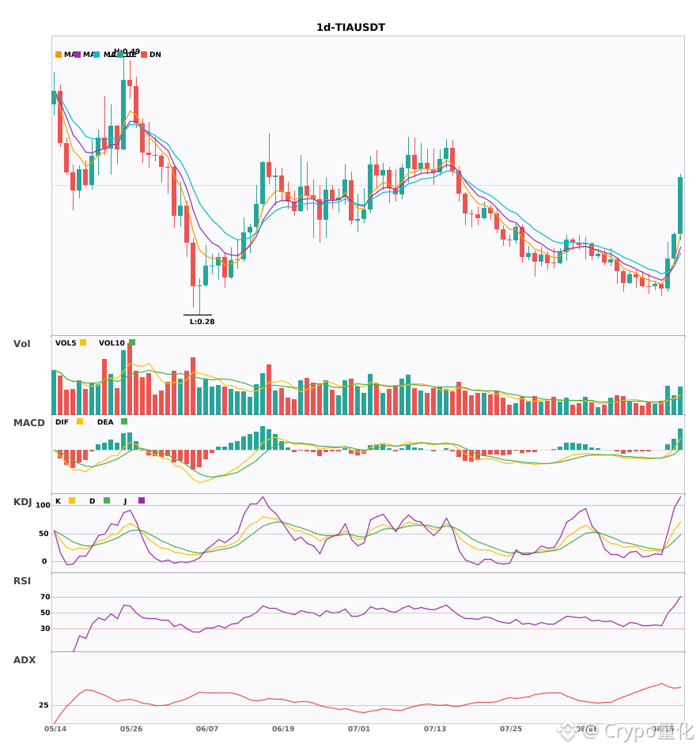700x751 pixels.
Task: Click the green D legend swatch
Action: click(107, 500)
